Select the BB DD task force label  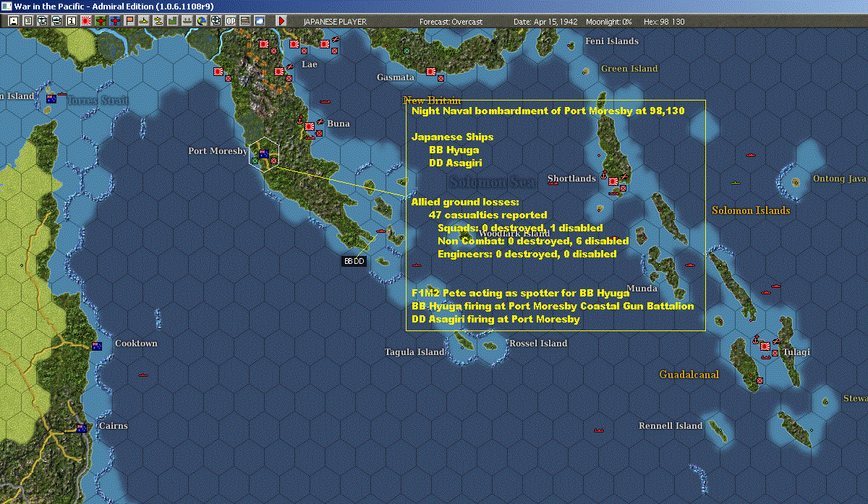354,261
